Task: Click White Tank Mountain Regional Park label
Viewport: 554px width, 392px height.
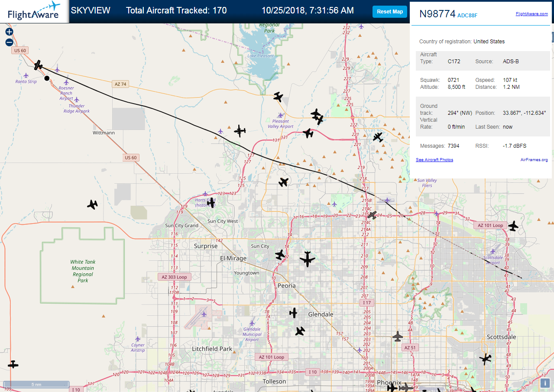Action: point(83,271)
